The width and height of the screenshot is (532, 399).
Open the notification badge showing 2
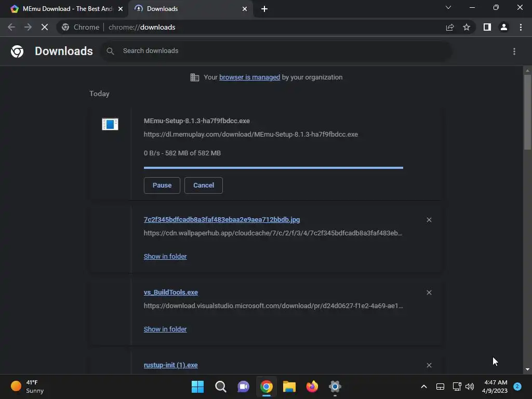click(517, 387)
